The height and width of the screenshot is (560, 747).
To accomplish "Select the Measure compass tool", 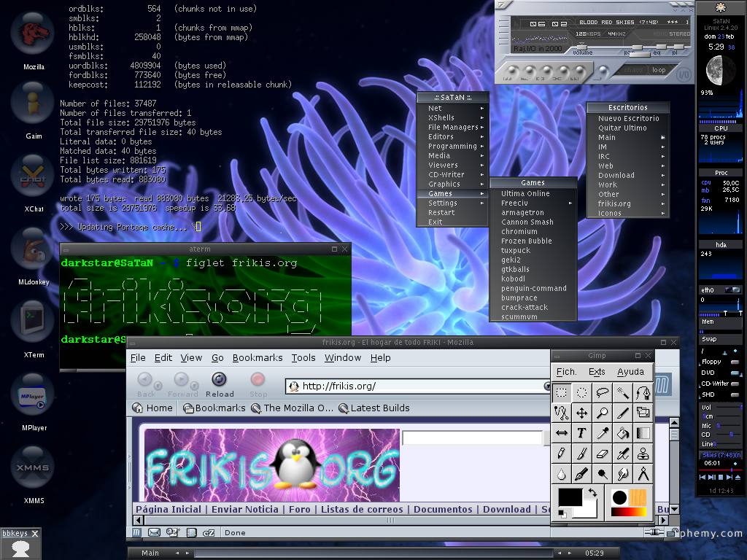I will tap(643, 474).
